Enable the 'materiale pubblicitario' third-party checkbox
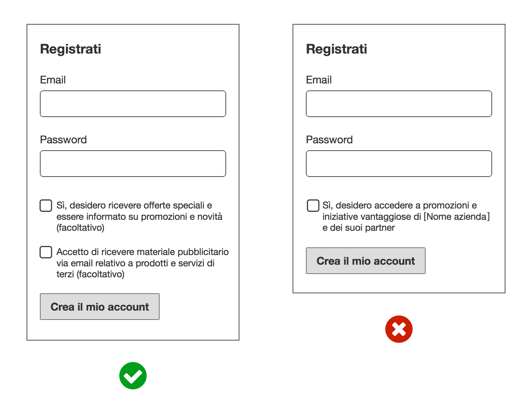 pyautogui.click(x=46, y=252)
